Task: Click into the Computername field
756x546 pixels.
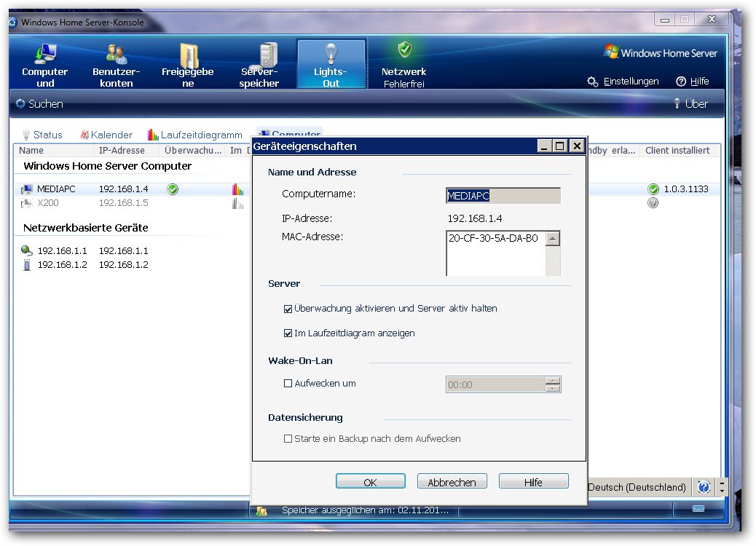Action: [x=503, y=196]
